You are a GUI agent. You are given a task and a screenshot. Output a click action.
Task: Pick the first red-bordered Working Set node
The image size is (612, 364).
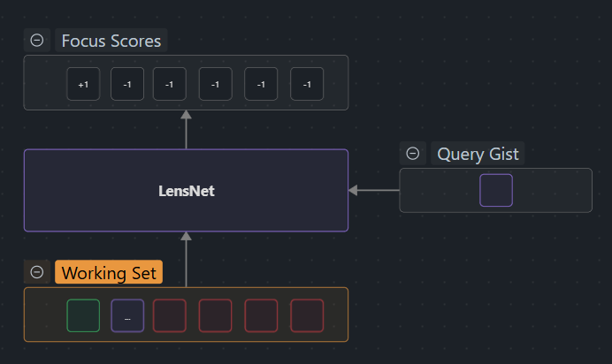[170, 315]
